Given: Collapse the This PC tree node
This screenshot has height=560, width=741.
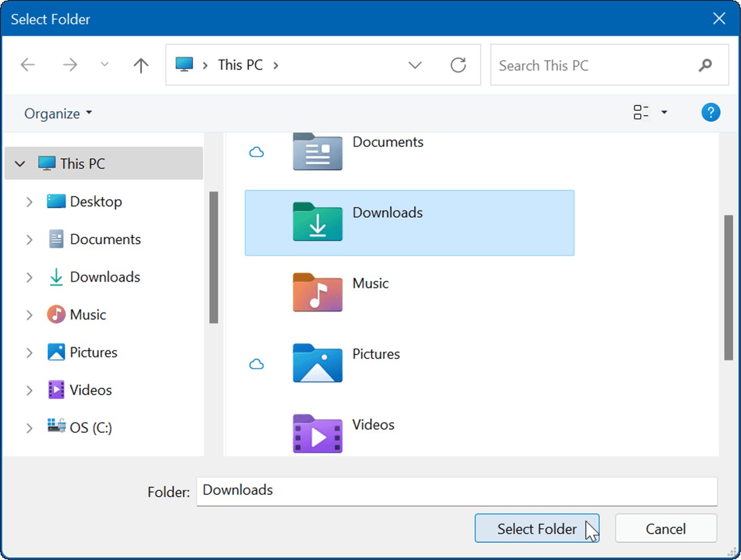Looking at the screenshot, I should [x=20, y=164].
